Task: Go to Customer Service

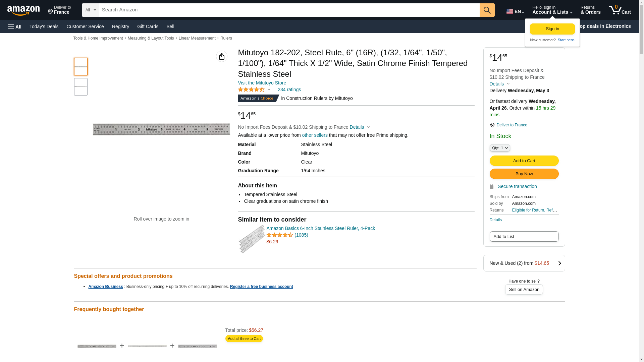Action: tap(85, 26)
